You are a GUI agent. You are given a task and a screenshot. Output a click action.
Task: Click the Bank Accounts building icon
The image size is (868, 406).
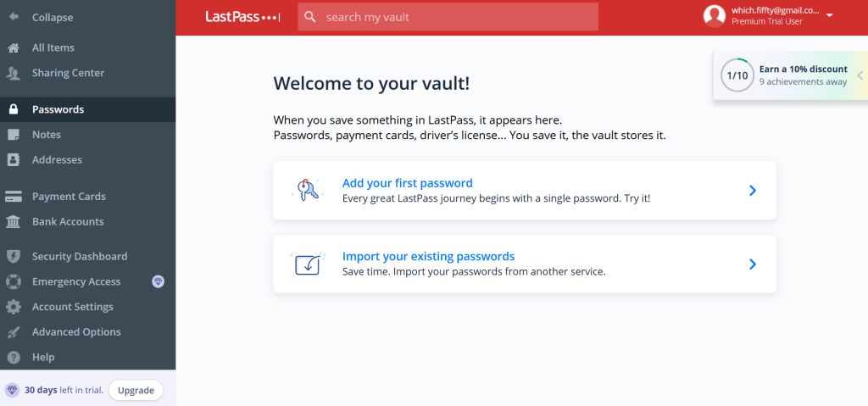(14, 222)
